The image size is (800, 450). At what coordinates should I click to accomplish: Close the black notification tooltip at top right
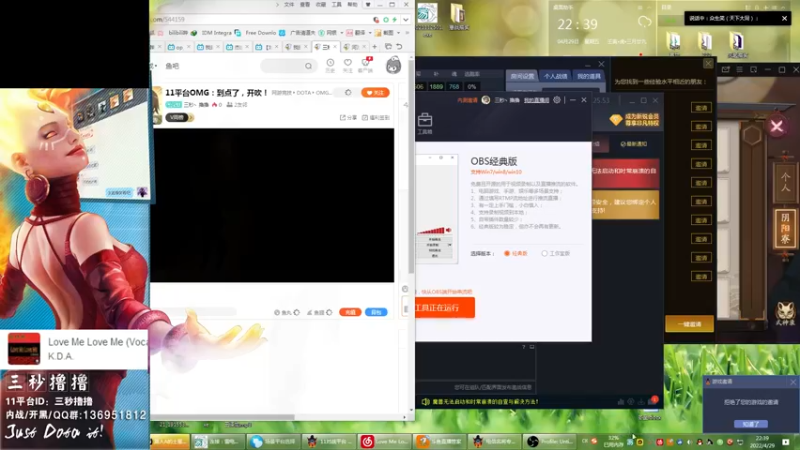(x=784, y=18)
